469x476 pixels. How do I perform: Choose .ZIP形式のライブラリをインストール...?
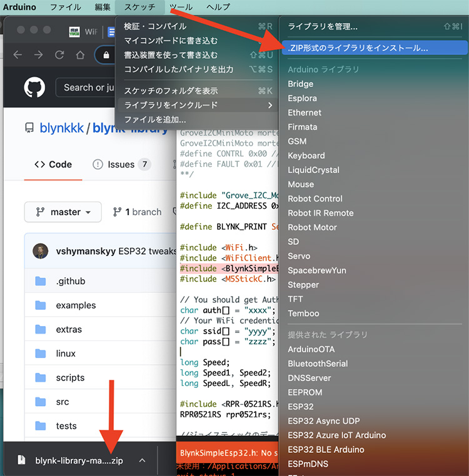375,48
